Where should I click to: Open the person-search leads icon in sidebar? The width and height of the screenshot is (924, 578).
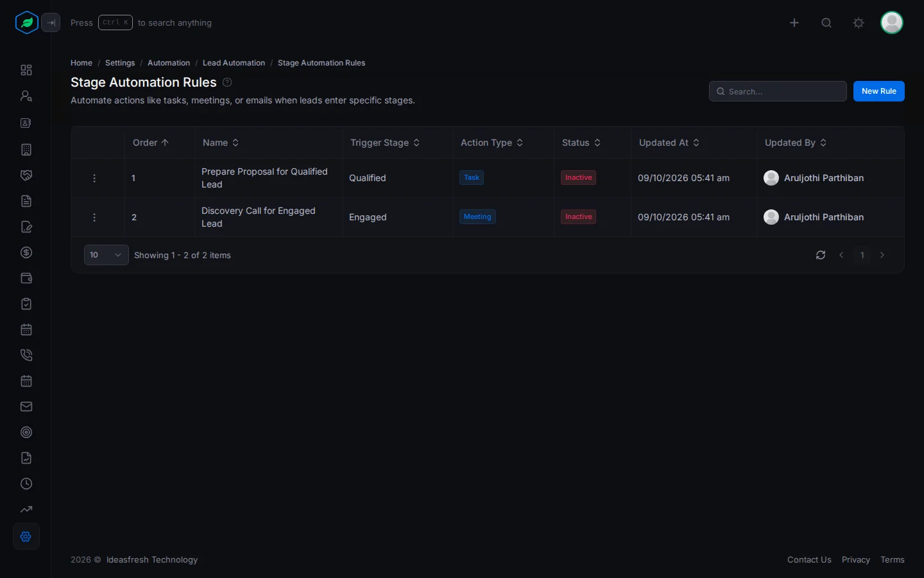26,96
